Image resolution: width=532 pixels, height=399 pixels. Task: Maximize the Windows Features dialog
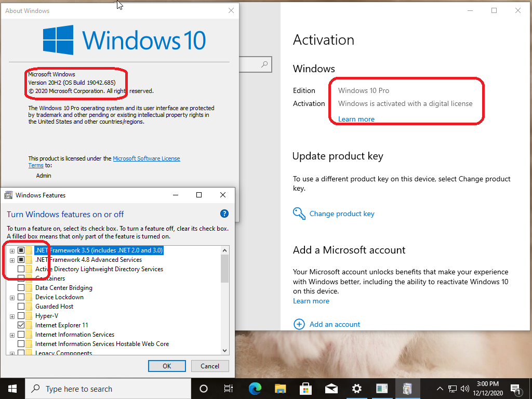click(x=199, y=195)
